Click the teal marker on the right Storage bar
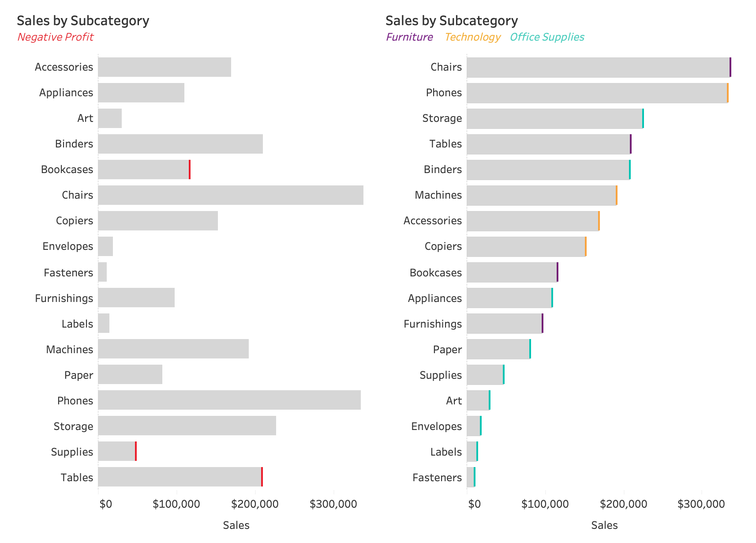 click(x=643, y=118)
